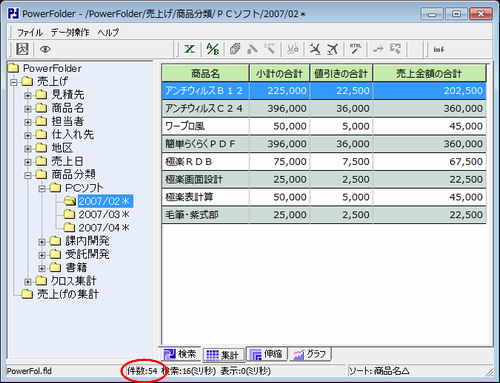Toggle the eye view icon
Viewport: 500px width, 383px height.
[x=45, y=49]
